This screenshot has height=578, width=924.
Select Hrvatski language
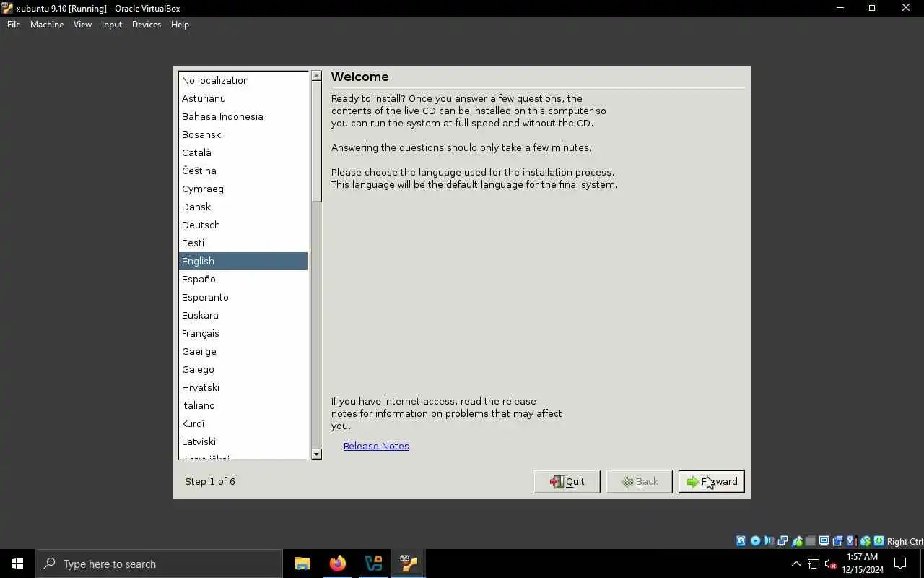click(243, 387)
